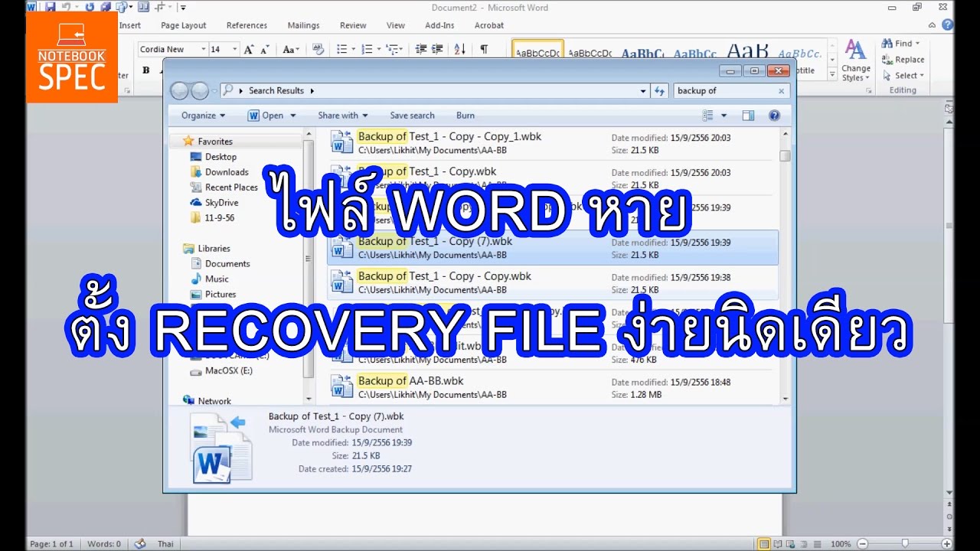Open the dropdown arrow beside Explorer Open button
The height and width of the screenshot is (551, 980).
(x=292, y=116)
